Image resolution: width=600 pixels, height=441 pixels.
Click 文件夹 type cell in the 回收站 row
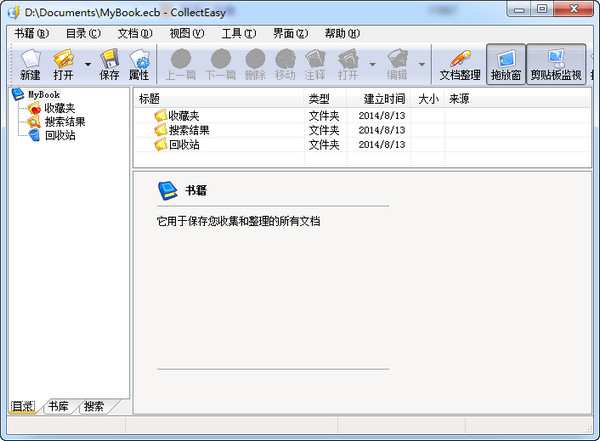pyautogui.click(x=324, y=145)
